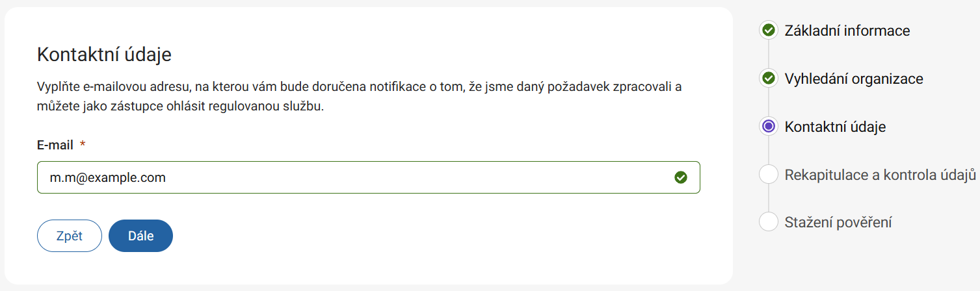The width and height of the screenshot is (980, 291).
Task: Click the empty circle for Rekapitulace a kontrola údajů
Action: coord(768,175)
